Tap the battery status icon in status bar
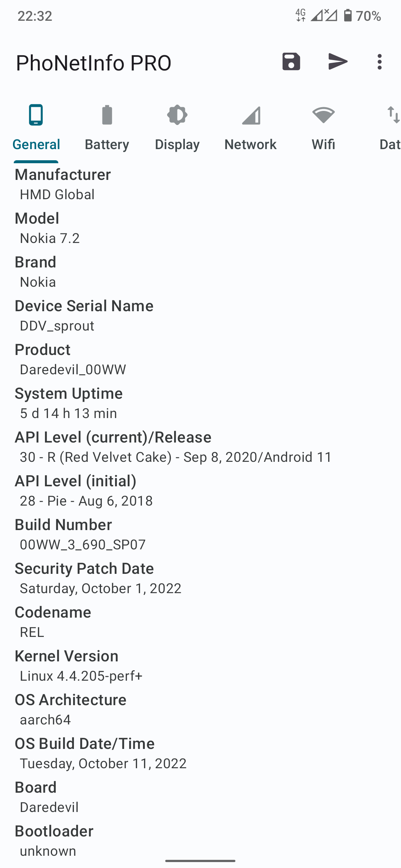 click(348, 16)
